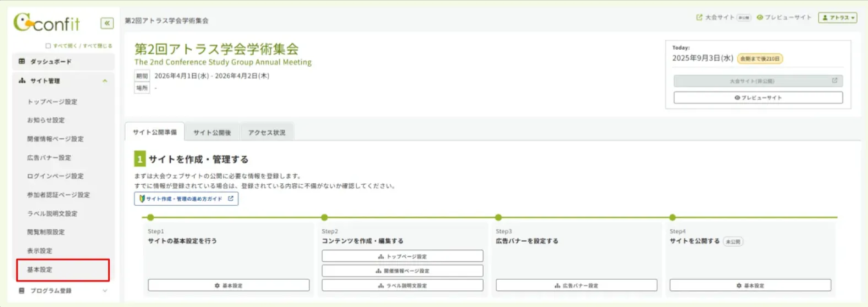Click the トップページ設定 button under Step2
The width and height of the screenshot is (868, 307).
[402, 256]
